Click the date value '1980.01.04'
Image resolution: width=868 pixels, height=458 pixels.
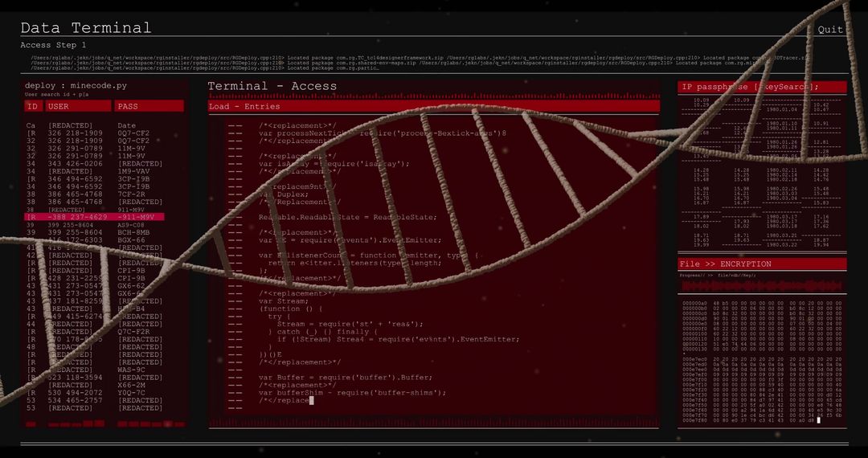[x=782, y=109]
